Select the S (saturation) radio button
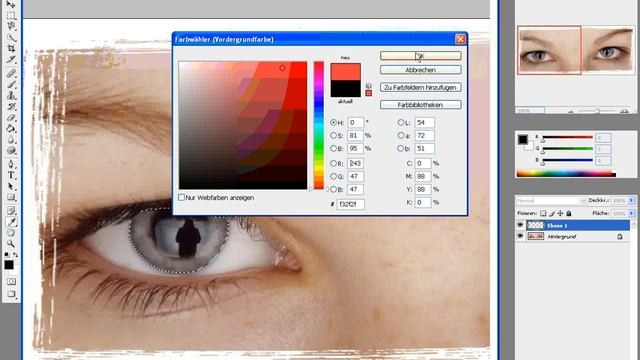This screenshot has width=640, height=360. [333, 136]
